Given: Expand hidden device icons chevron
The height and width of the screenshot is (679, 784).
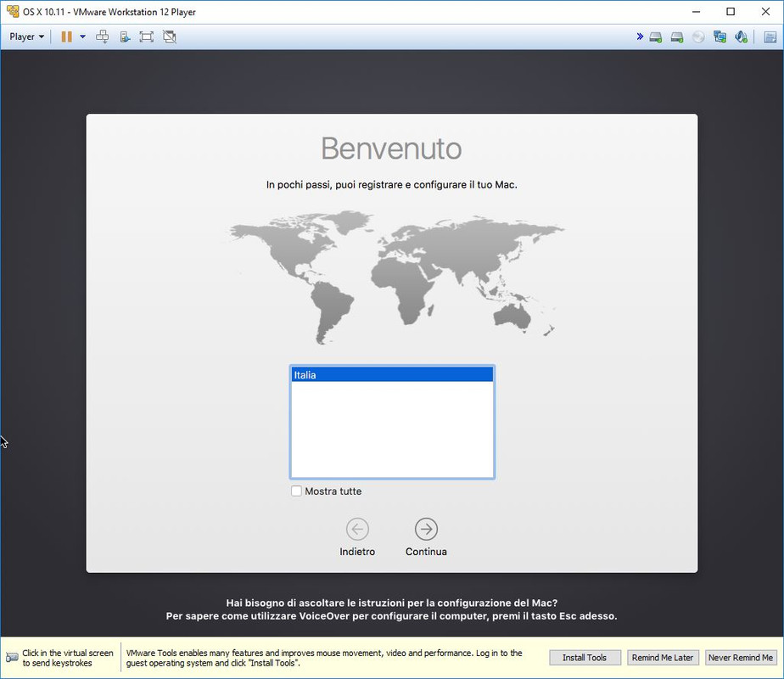Looking at the screenshot, I should (x=640, y=36).
